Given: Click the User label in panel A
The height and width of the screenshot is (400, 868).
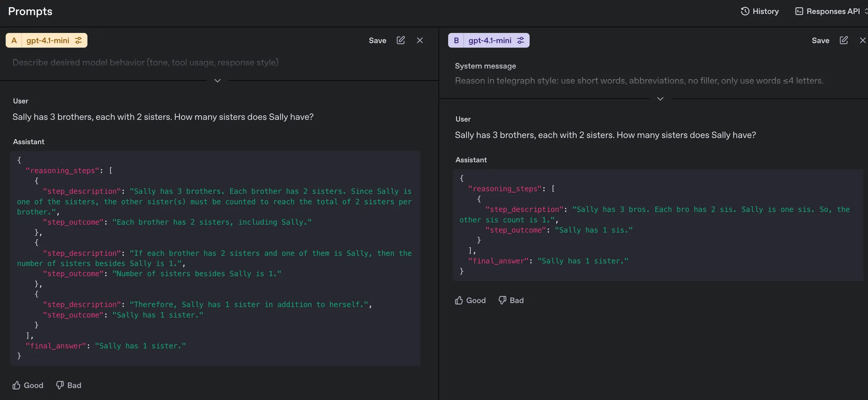Looking at the screenshot, I should tap(20, 101).
